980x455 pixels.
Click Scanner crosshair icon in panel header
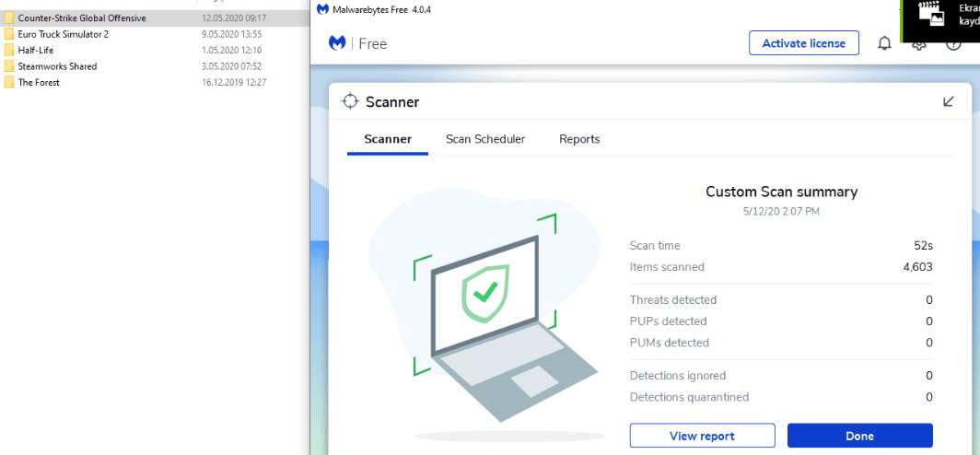(350, 101)
